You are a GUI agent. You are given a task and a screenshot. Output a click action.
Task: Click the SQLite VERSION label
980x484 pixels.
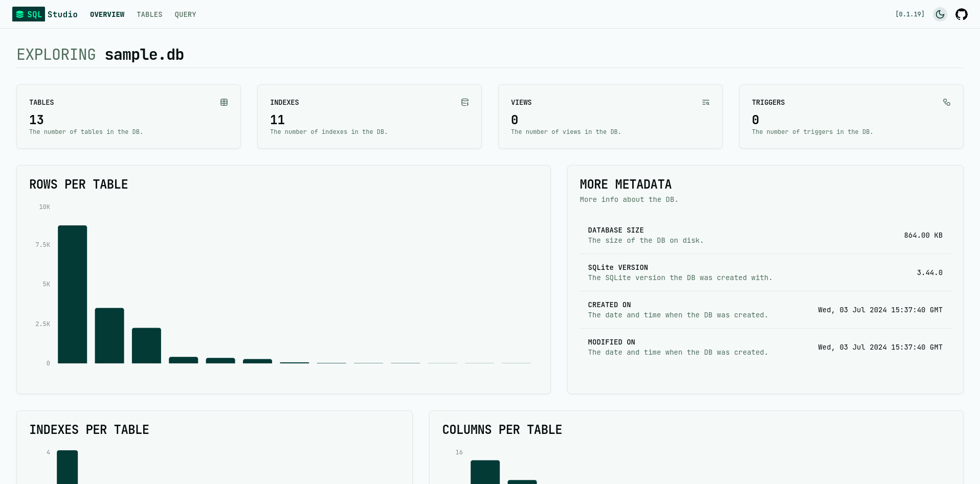coord(618,267)
